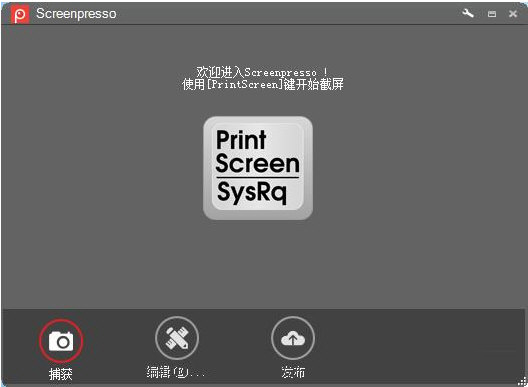Click the text 使用[PrintScreen]键开始截屏
Screen dimensions: 528x387
263,84
